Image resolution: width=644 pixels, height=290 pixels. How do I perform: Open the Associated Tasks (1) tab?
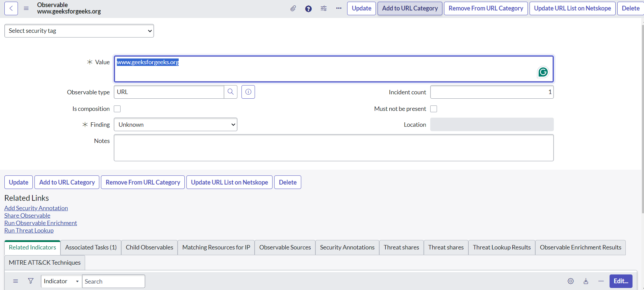click(x=91, y=247)
